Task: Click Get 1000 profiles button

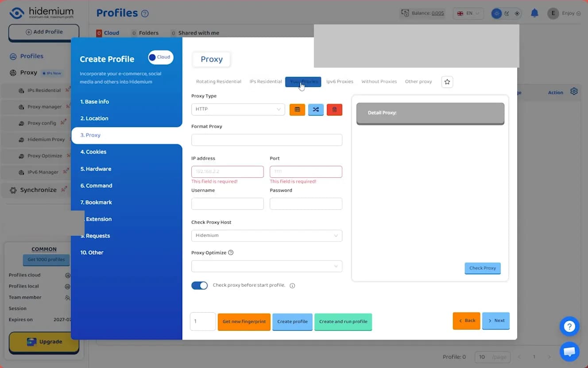Action: click(x=46, y=260)
